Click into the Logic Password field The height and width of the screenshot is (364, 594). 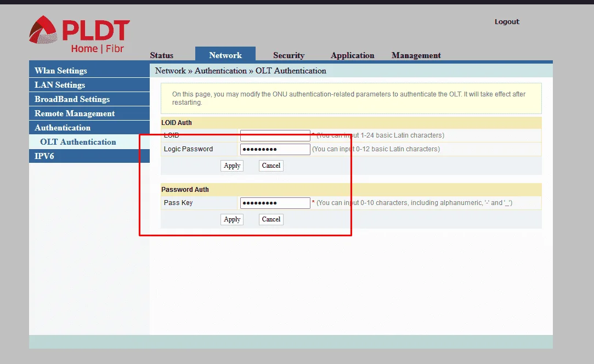pos(275,149)
